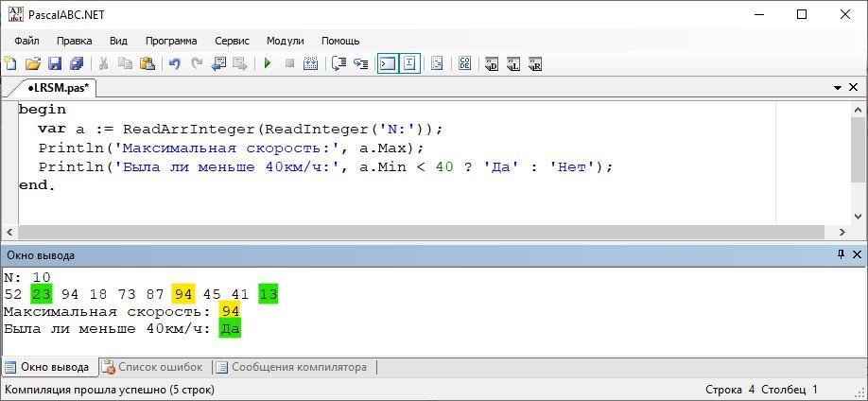Navigate backward with blue arrow icon

218,63
